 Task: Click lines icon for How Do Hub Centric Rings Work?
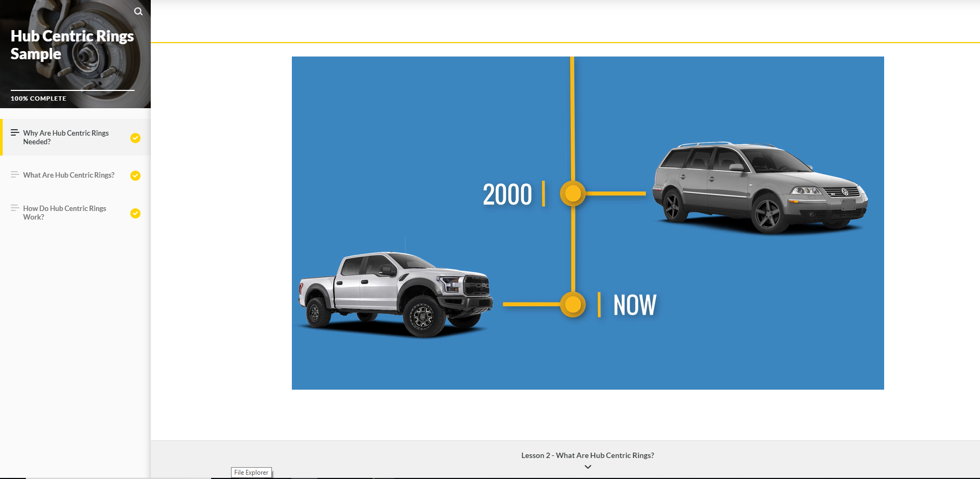pyautogui.click(x=15, y=208)
